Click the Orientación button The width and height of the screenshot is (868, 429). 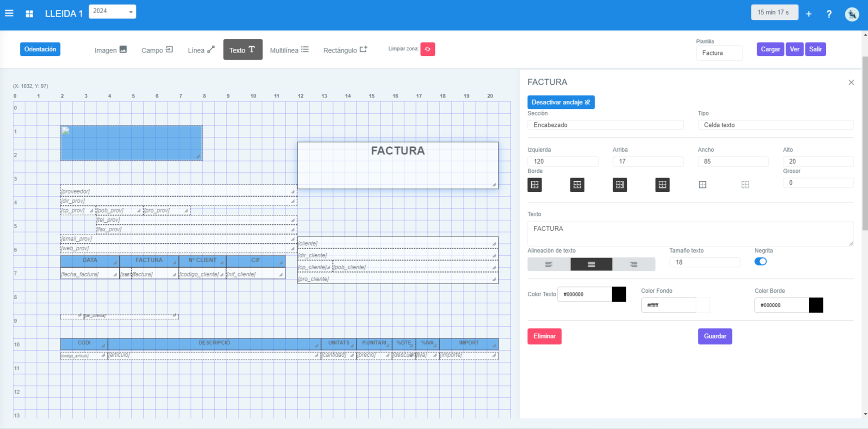(40, 49)
